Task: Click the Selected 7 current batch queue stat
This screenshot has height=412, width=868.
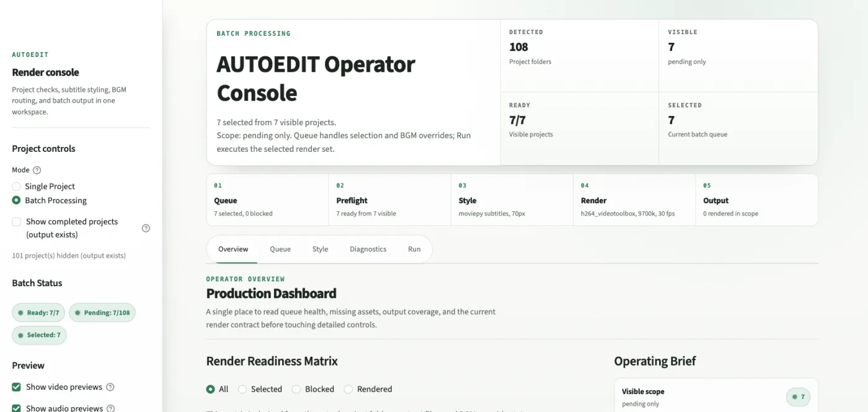Action: pos(738,128)
